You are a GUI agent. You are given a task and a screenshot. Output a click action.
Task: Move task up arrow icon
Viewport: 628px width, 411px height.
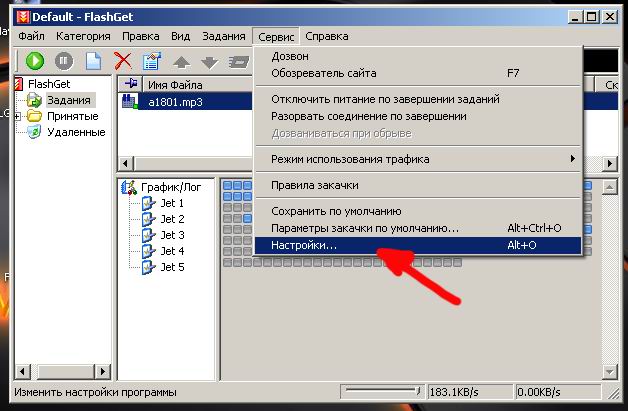[181, 62]
